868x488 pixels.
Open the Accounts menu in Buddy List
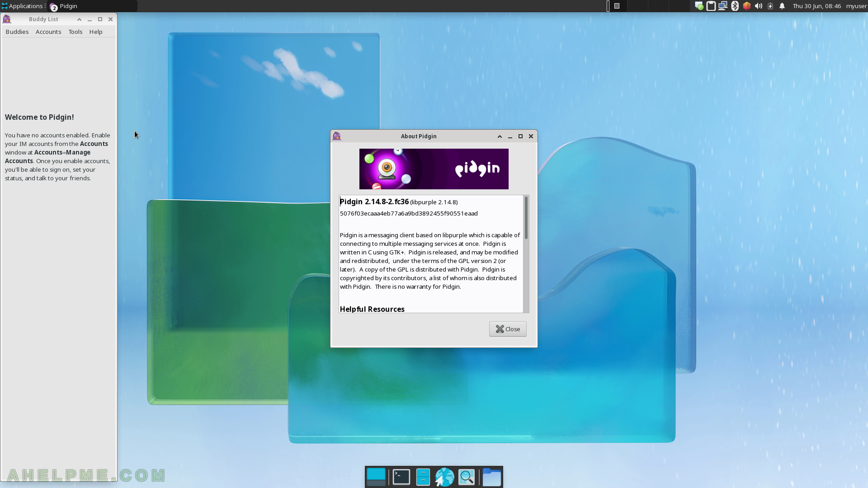[x=48, y=32]
